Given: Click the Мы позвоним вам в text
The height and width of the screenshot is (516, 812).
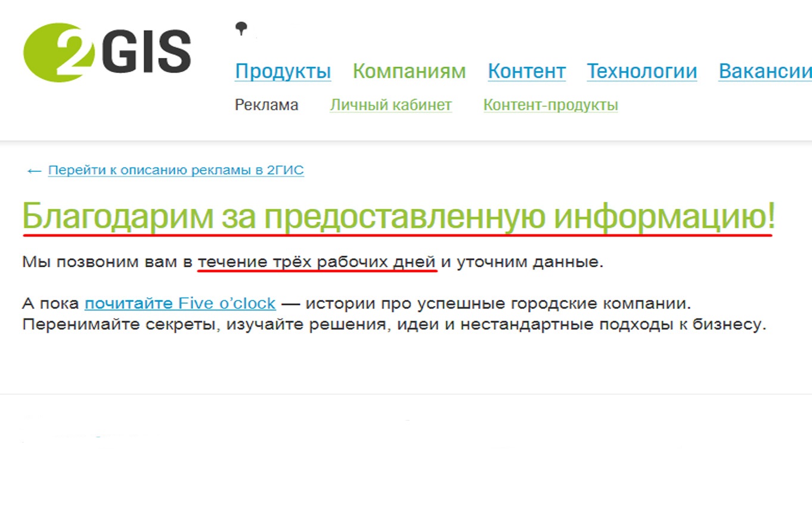Looking at the screenshot, I should click(x=107, y=262).
